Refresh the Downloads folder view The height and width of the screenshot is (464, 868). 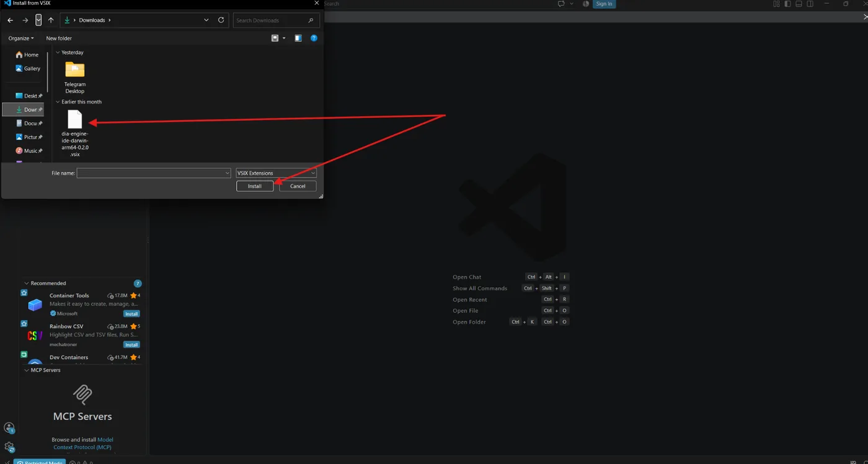coord(221,20)
